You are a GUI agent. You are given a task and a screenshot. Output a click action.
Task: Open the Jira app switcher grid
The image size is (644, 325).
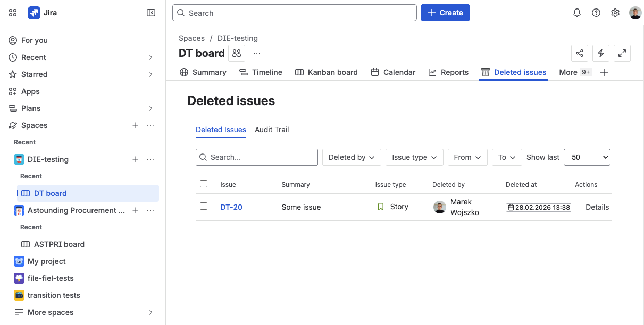(13, 12)
